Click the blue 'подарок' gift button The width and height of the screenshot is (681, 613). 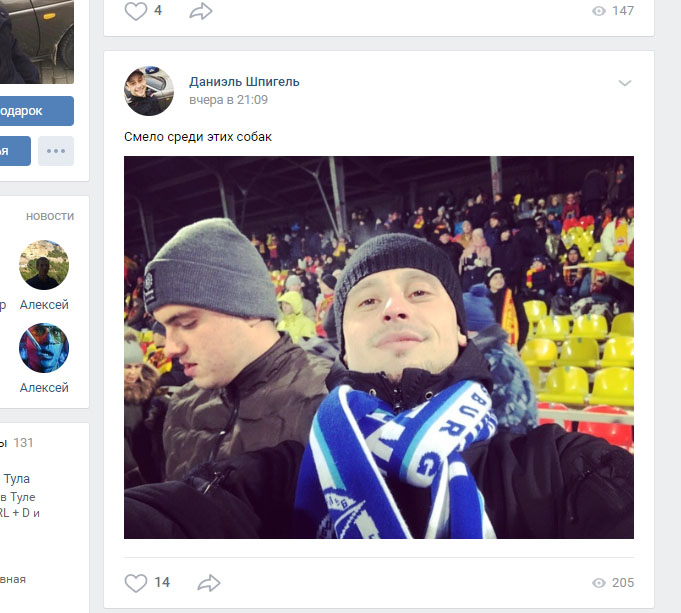coord(36,111)
